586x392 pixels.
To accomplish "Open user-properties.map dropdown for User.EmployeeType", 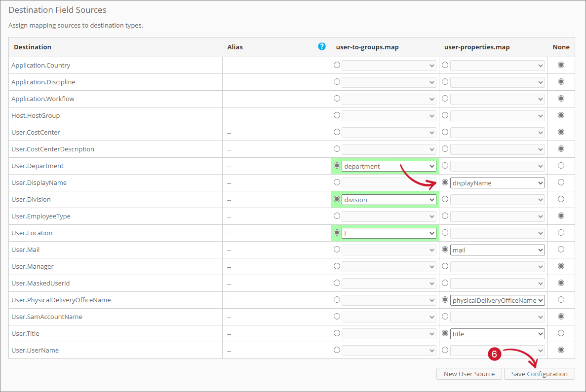I will 498,216.
